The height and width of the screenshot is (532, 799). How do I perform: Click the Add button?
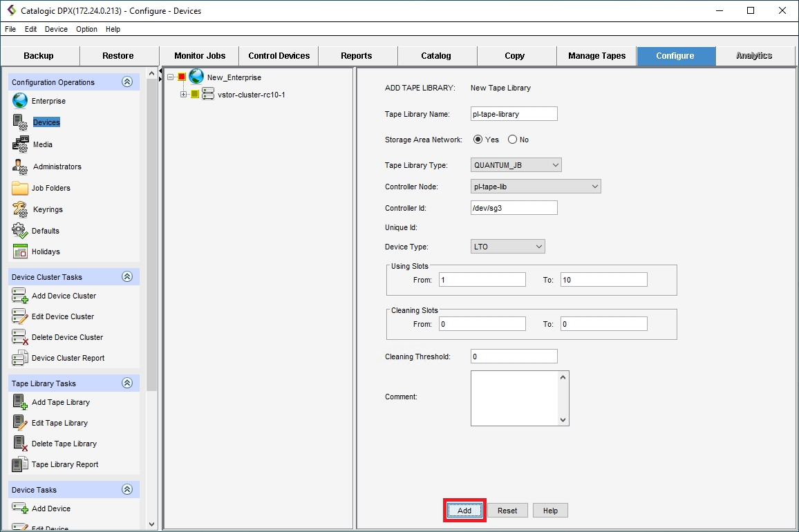point(464,511)
